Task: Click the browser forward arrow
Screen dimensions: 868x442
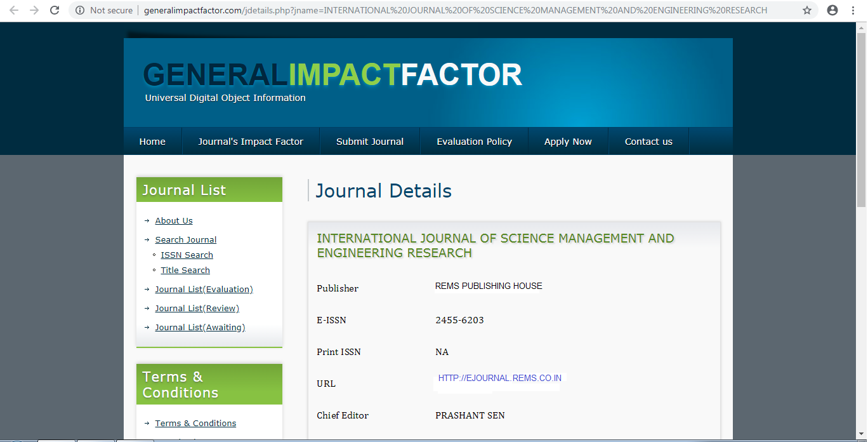Action: [34, 10]
